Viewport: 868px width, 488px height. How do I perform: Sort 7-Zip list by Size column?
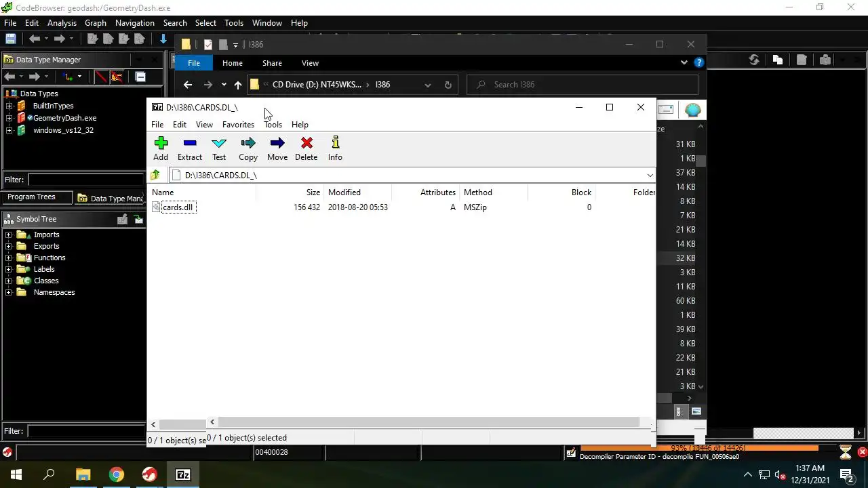(290, 192)
